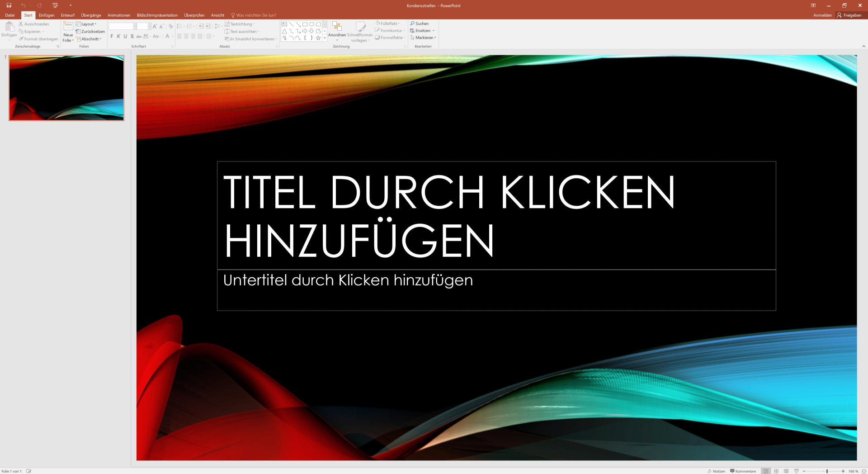This screenshot has width=868, height=474.
Task: Undo the last action
Action: [x=23, y=5]
